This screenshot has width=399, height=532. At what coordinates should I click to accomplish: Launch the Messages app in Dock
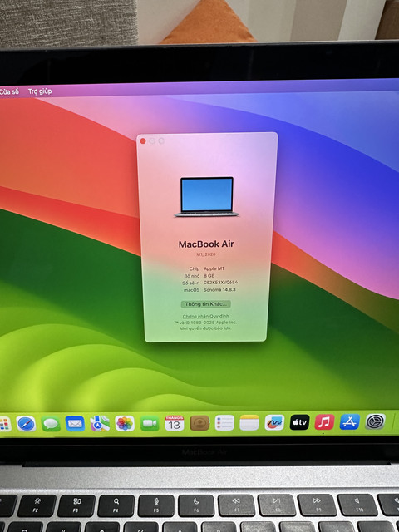[51, 424]
